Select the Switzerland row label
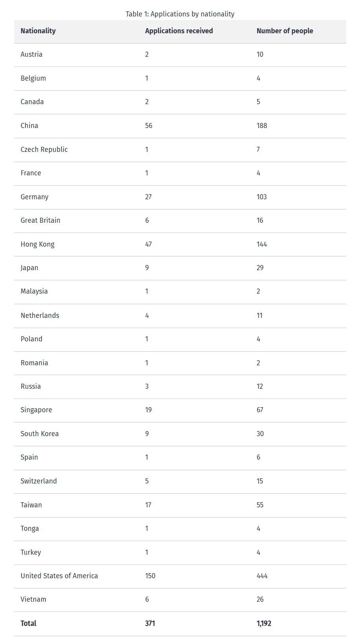359x644 pixels. [38, 481]
